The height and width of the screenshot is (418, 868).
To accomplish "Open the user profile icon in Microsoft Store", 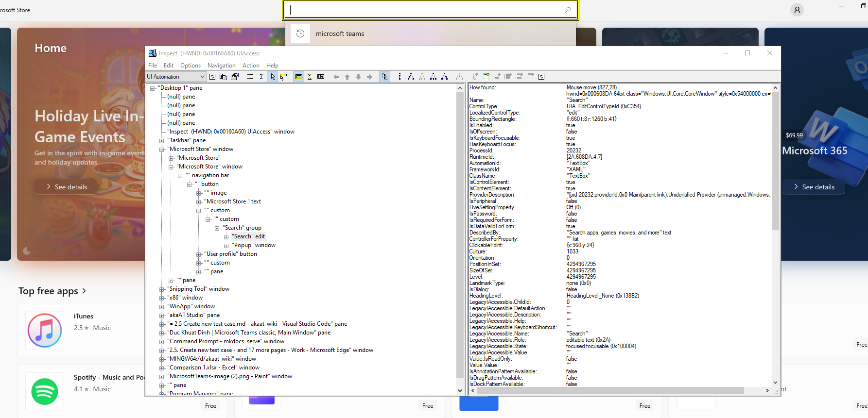I will click(x=797, y=10).
